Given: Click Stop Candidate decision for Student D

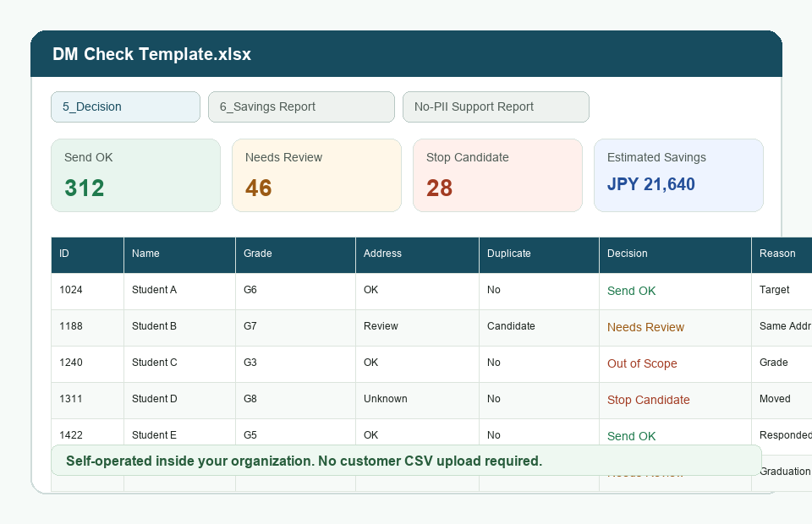Looking at the screenshot, I should 649,400.
